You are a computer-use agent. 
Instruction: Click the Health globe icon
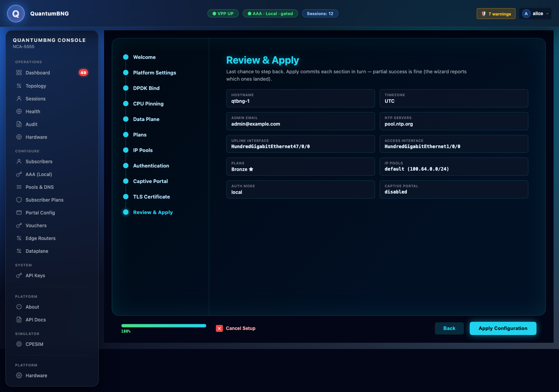[19, 111]
